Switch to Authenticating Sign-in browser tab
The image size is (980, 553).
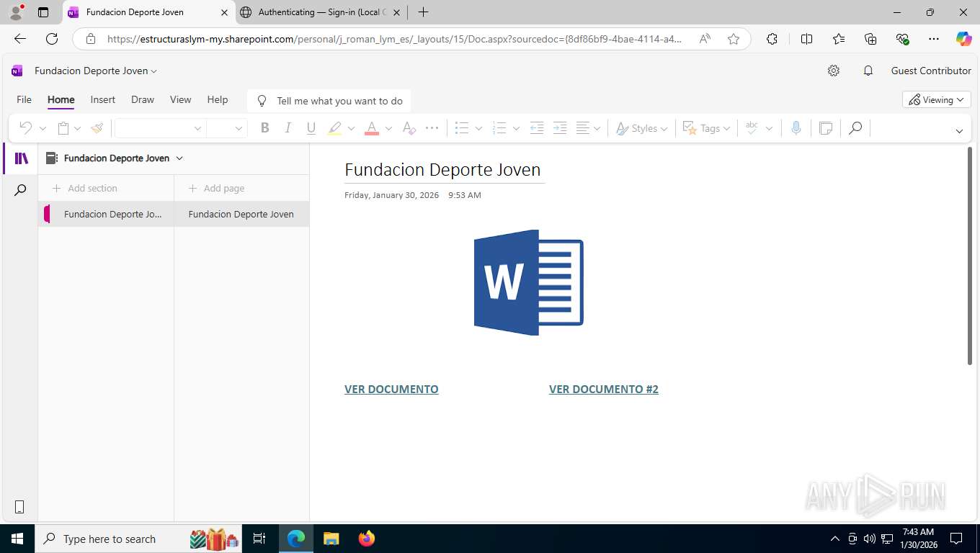[321, 12]
